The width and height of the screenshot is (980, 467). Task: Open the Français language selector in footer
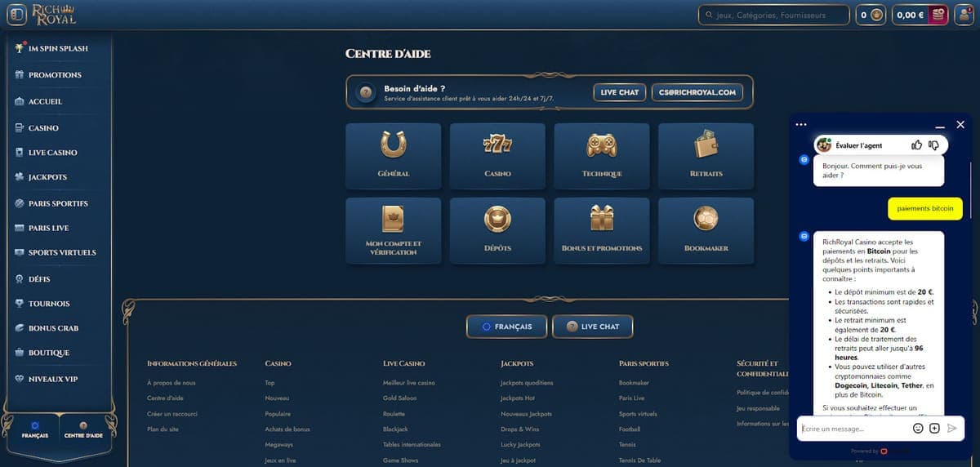click(507, 327)
